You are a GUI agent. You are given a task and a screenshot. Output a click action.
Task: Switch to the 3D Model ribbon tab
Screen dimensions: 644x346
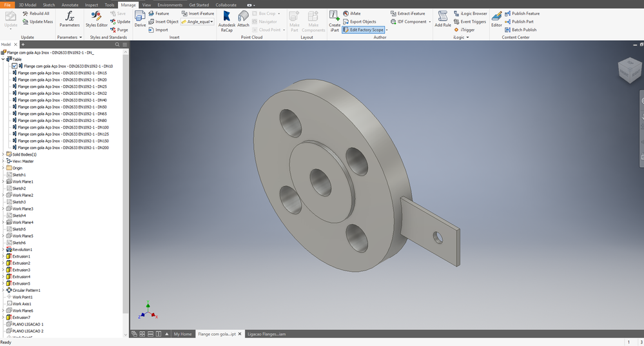[x=28, y=5]
